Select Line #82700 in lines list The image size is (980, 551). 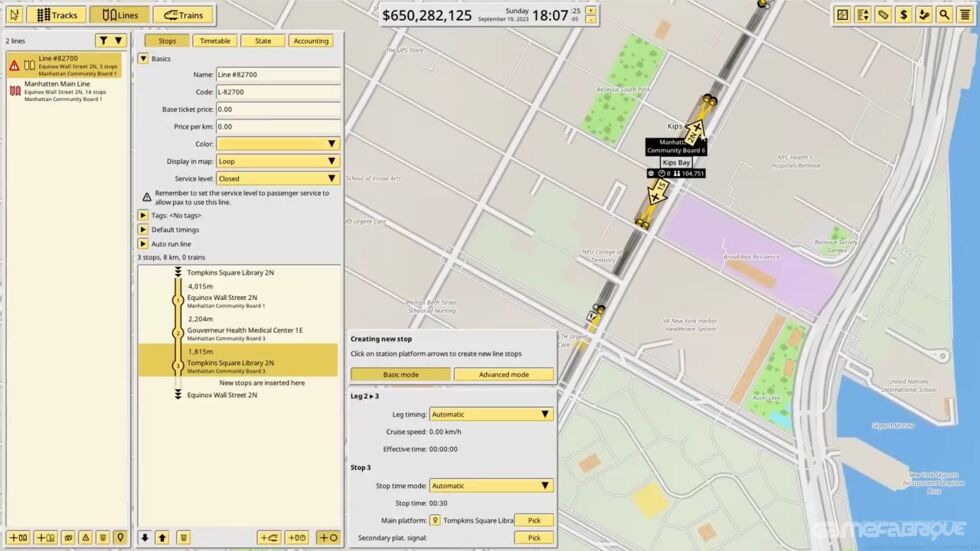[64, 65]
